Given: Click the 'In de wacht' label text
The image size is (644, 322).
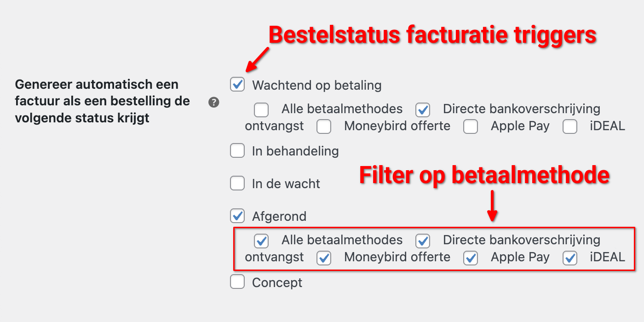Looking at the screenshot, I should point(286,184).
